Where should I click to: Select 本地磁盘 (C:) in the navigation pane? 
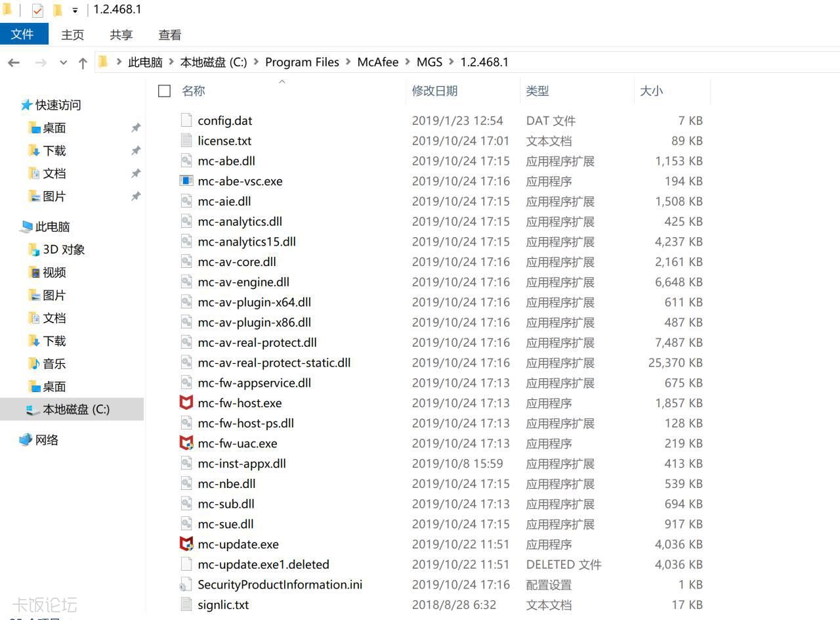click(75, 409)
